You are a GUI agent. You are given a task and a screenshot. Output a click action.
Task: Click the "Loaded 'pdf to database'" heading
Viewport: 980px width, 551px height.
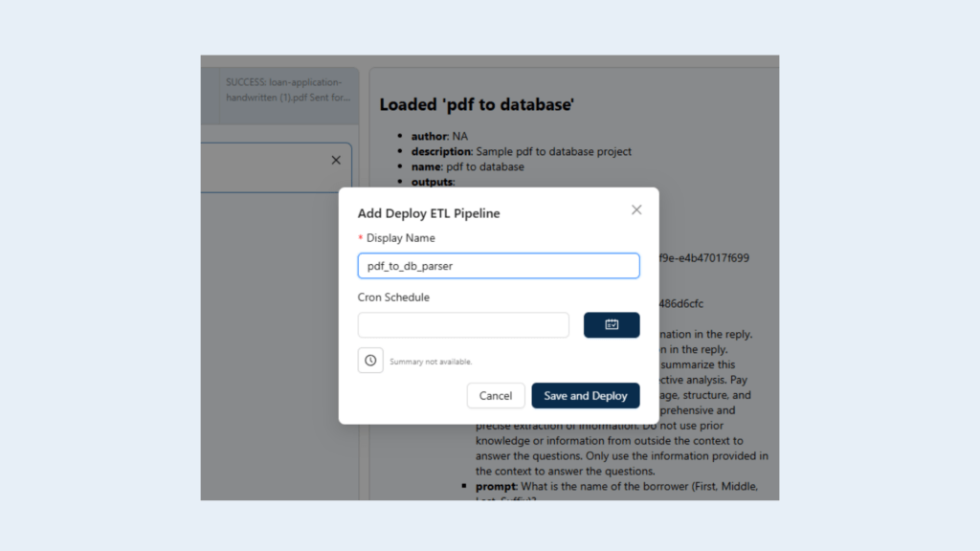tap(477, 105)
